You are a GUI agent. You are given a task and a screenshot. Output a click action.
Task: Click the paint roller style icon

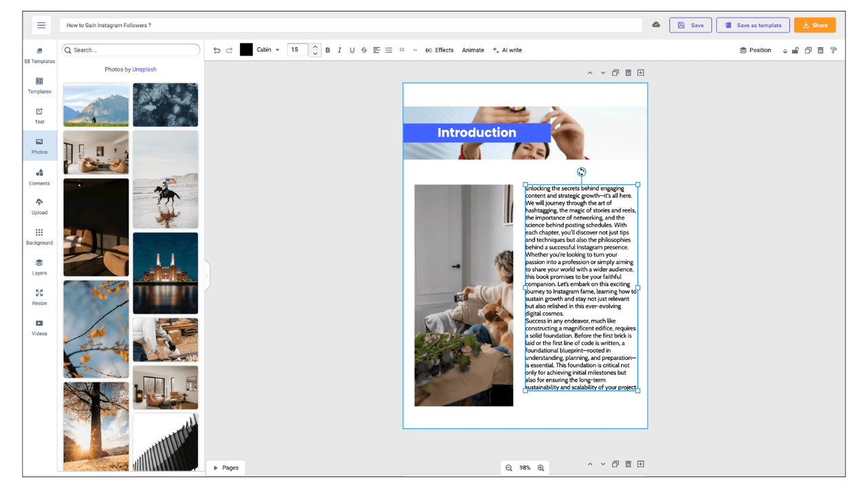pyautogui.click(x=833, y=50)
